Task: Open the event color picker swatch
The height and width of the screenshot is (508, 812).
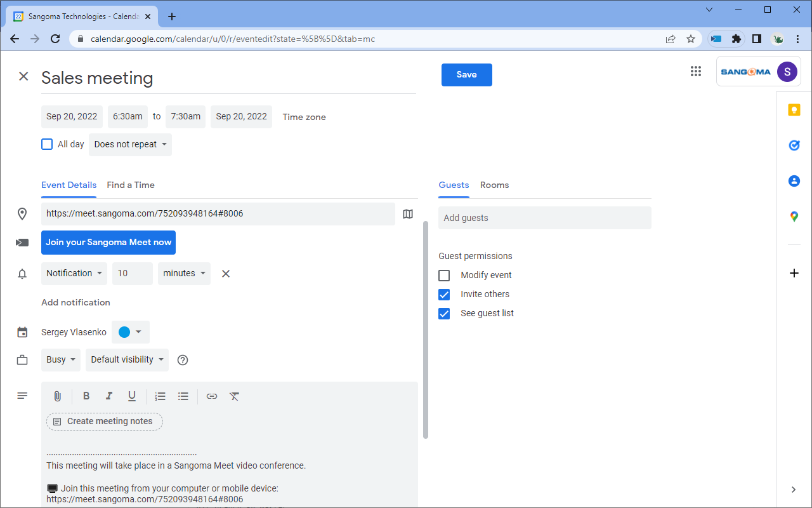Action: pos(131,332)
